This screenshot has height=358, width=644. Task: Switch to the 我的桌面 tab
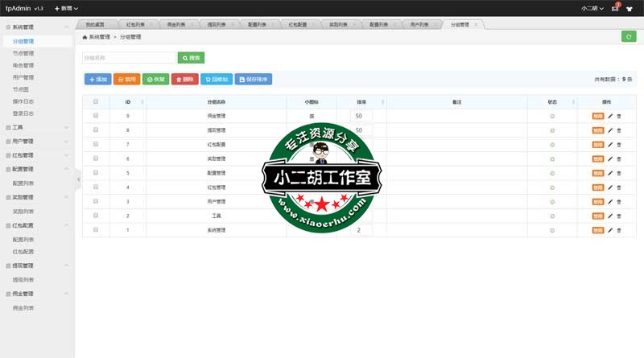(95, 25)
